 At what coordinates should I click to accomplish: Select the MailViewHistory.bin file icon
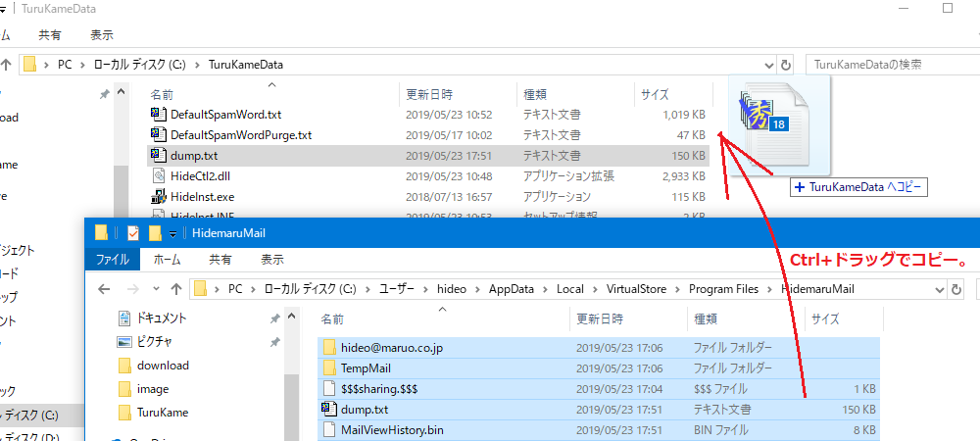(329, 429)
